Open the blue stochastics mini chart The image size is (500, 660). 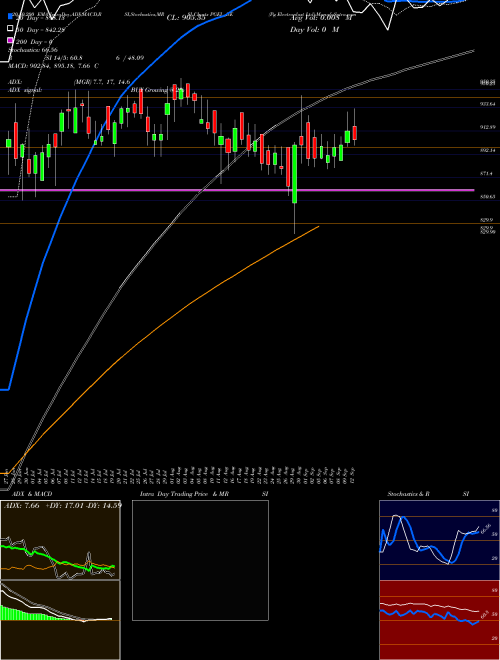point(439,540)
